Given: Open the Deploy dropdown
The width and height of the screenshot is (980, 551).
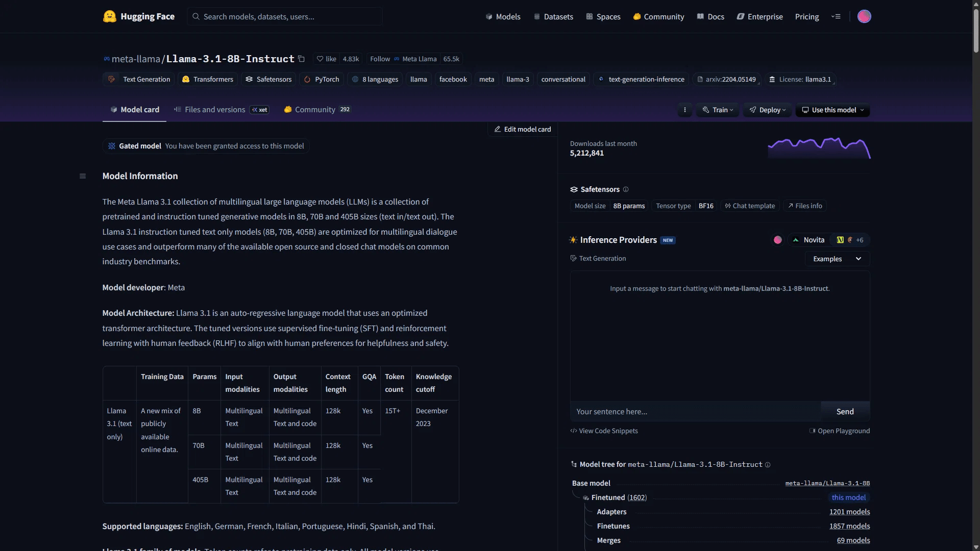Looking at the screenshot, I should (x=768, y=110).
